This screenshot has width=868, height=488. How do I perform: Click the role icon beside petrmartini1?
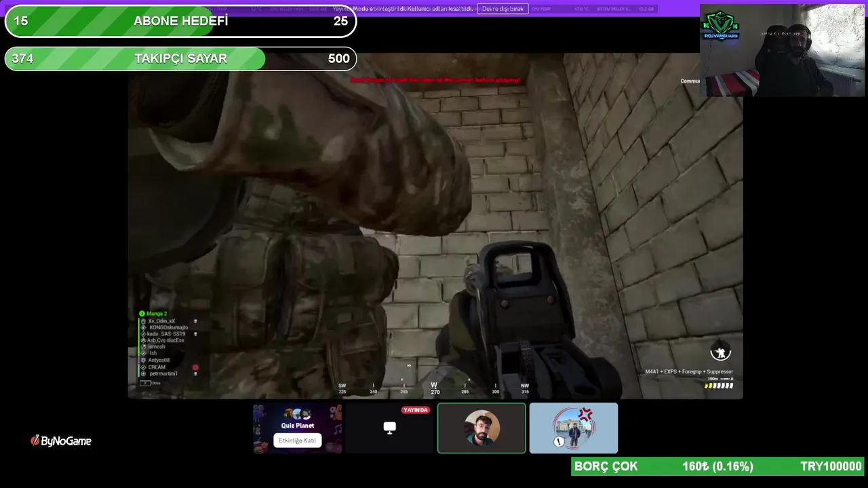click(x=143, y=374)
